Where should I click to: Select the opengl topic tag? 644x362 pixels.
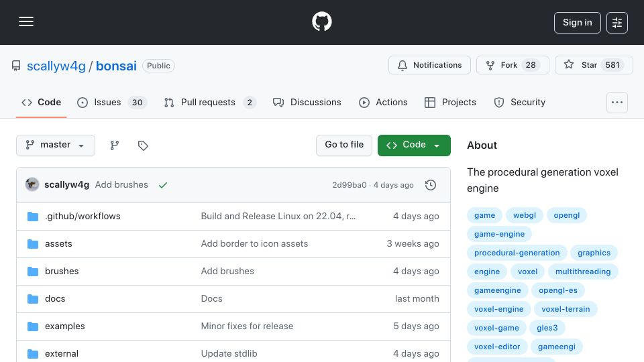click(566, 215)
